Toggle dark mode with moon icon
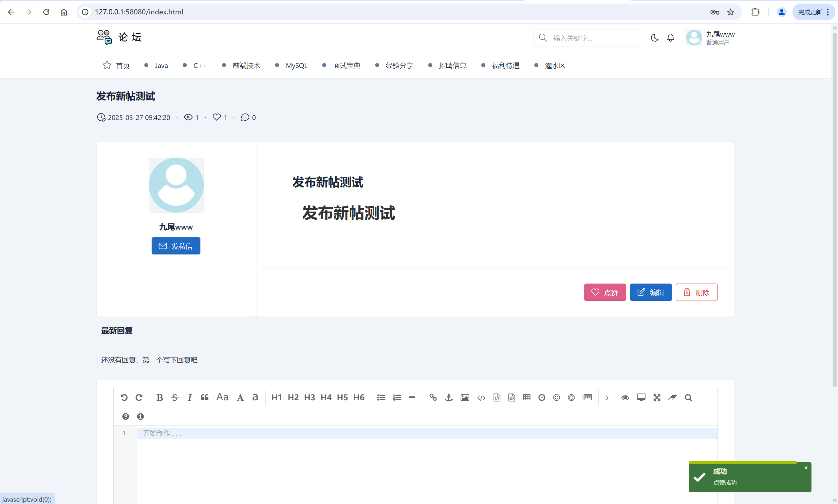This screenshot has width=838, height=504. (654, 38)
